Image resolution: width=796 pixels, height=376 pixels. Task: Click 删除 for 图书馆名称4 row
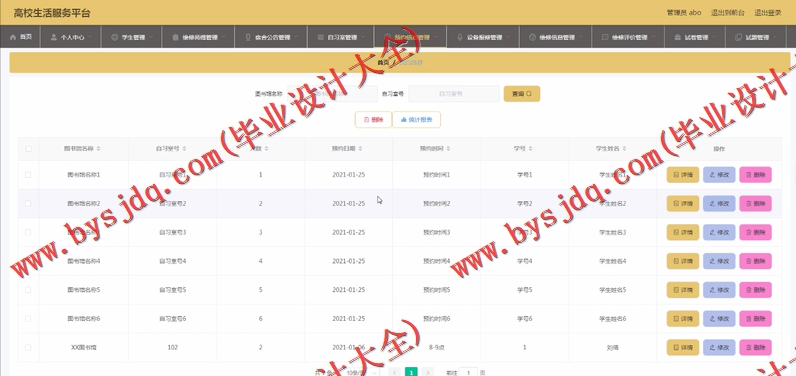pos(755,261)
